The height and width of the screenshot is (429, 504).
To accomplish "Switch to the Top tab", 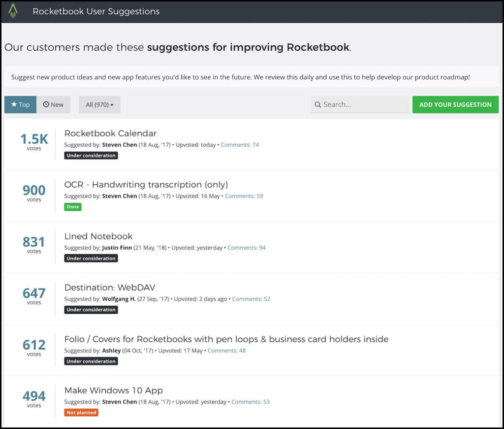I will coord(20,104).
